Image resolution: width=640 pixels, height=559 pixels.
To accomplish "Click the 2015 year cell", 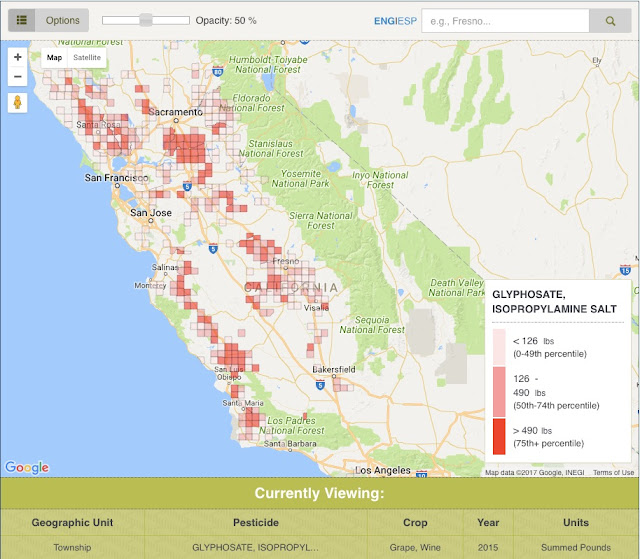I will tap(488, 547).
